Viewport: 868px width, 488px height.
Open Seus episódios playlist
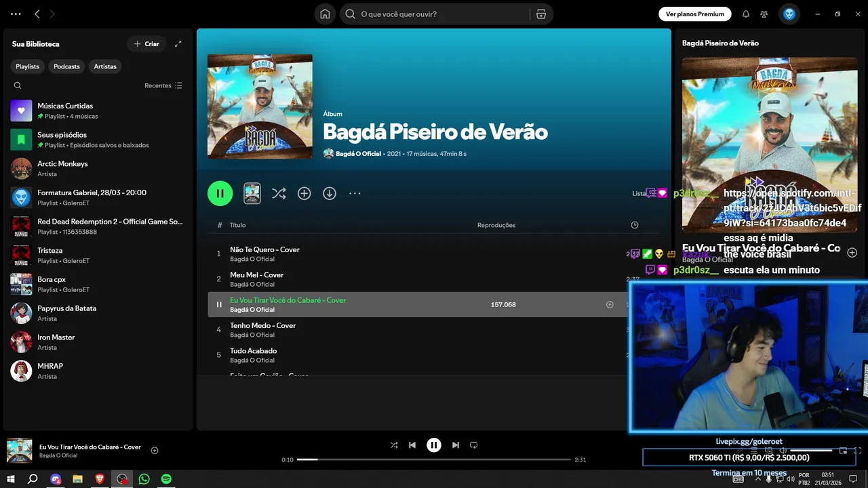point(98,140)
